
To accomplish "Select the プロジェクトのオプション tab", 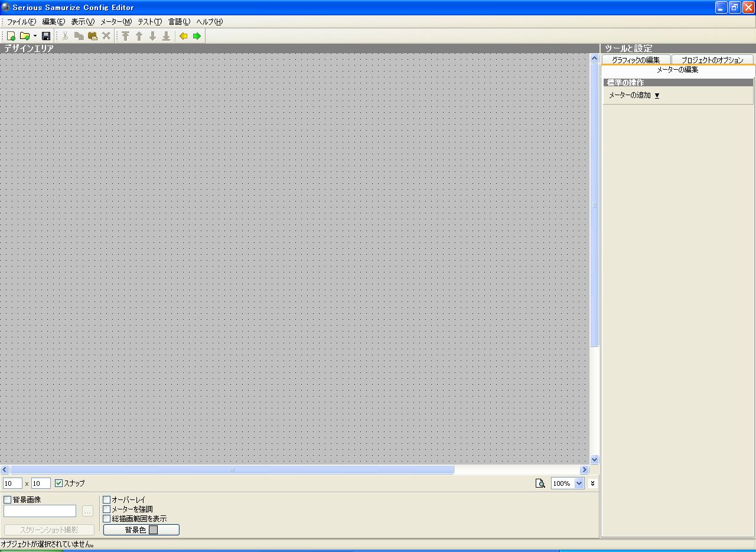I will pyautogui.click(x=712, y=60).
